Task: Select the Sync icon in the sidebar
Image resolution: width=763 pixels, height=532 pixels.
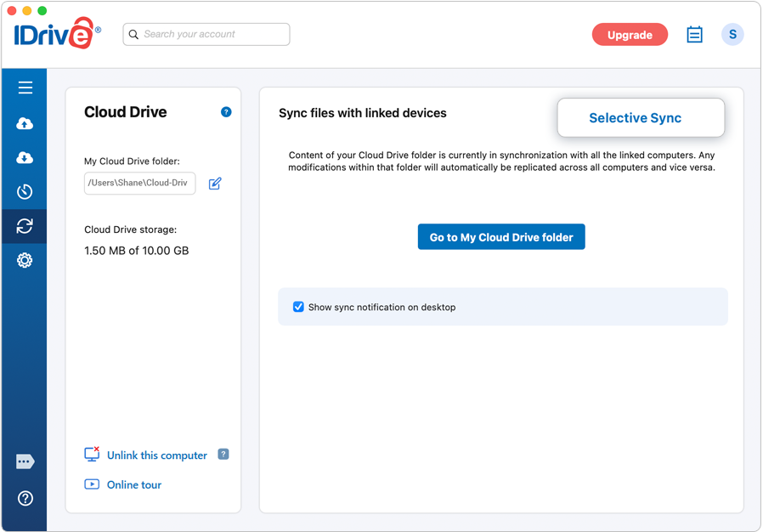Action: click(25, 226)
